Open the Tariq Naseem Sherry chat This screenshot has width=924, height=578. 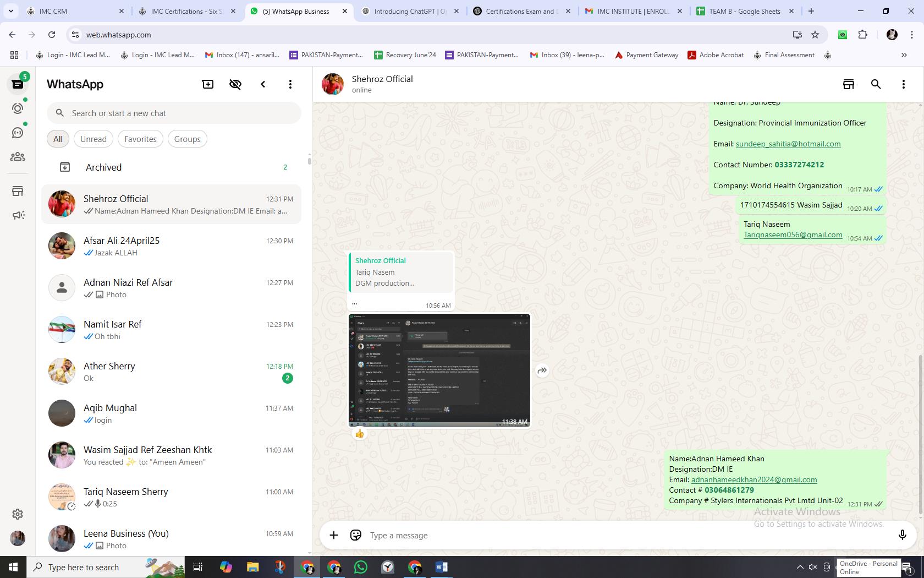click(x=171, y=497)
